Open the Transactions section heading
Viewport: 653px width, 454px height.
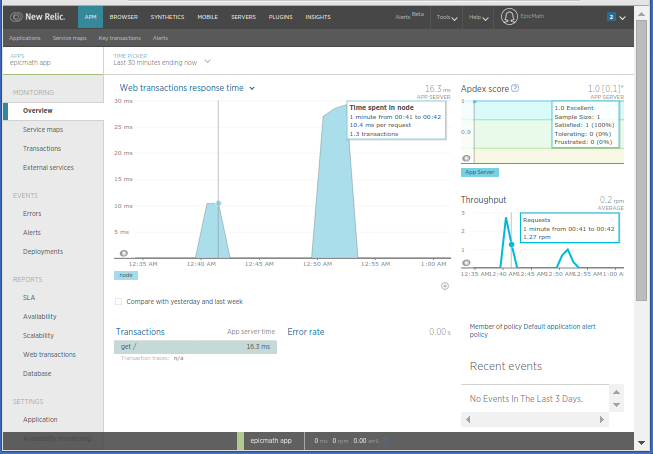pos(140,332)
